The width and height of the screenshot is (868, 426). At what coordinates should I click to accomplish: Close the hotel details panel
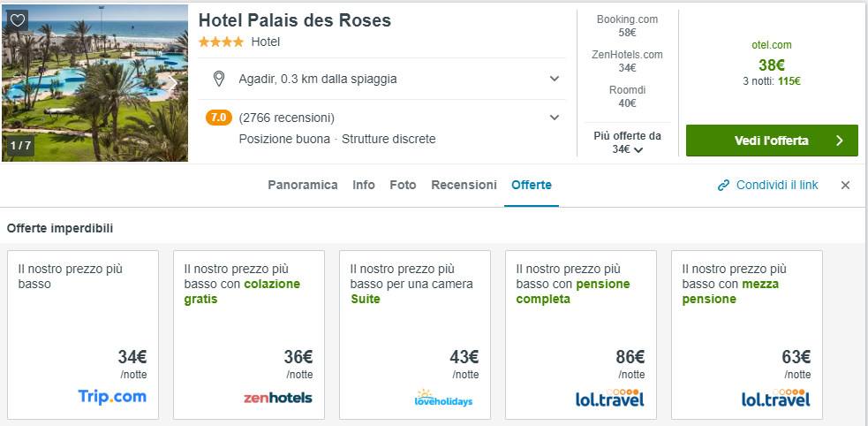[845, 186]
